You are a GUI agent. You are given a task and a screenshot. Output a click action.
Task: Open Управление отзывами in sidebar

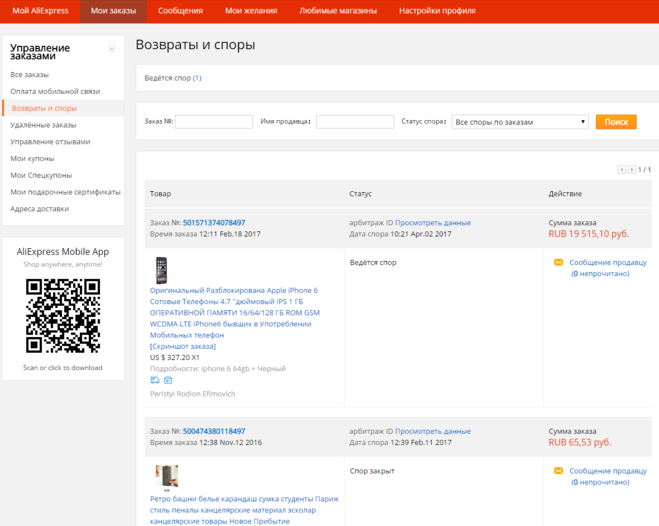click(x=50, y=142)
